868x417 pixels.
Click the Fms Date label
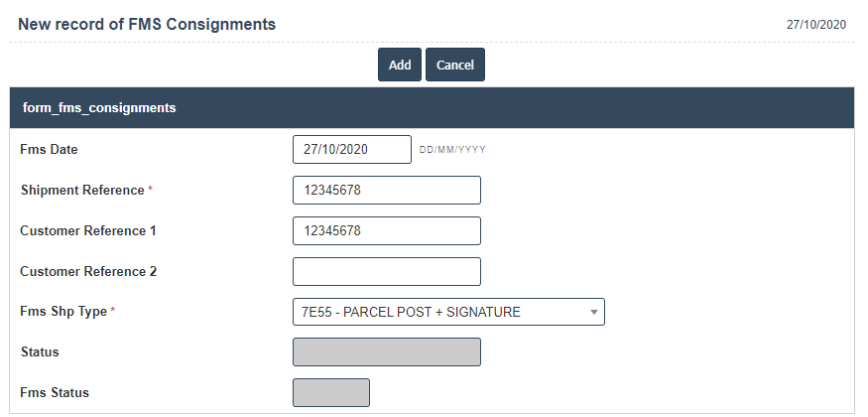pos(49,150)
